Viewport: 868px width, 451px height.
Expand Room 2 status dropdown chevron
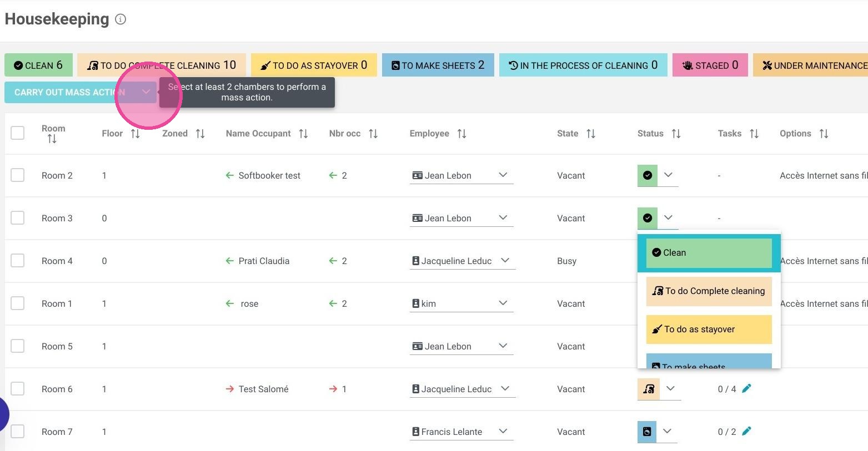tap(668, 175)
